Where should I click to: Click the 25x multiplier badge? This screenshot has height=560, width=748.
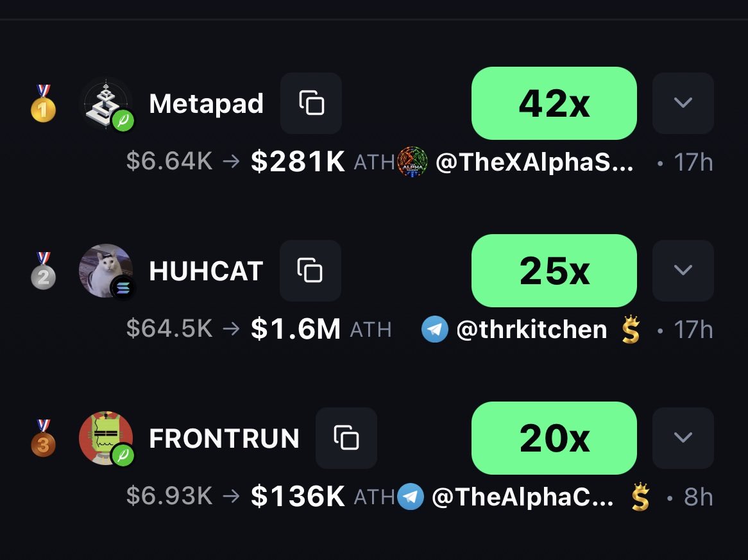click(554, 271)
